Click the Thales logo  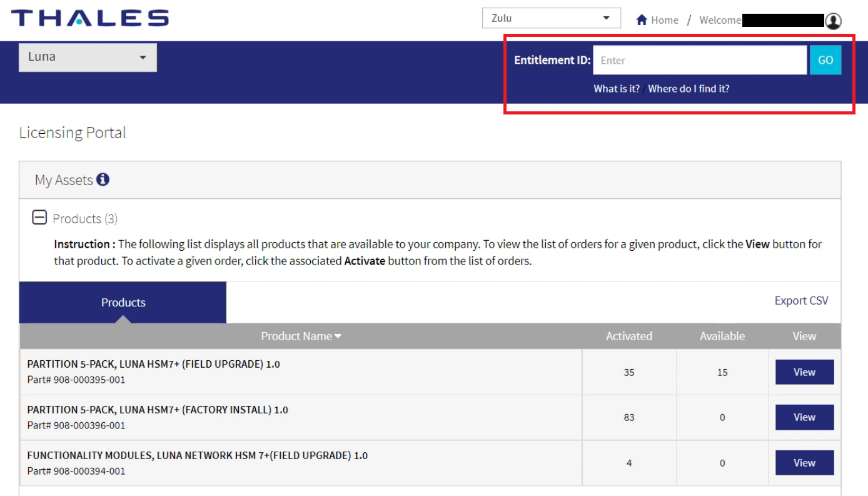point(90,18)
